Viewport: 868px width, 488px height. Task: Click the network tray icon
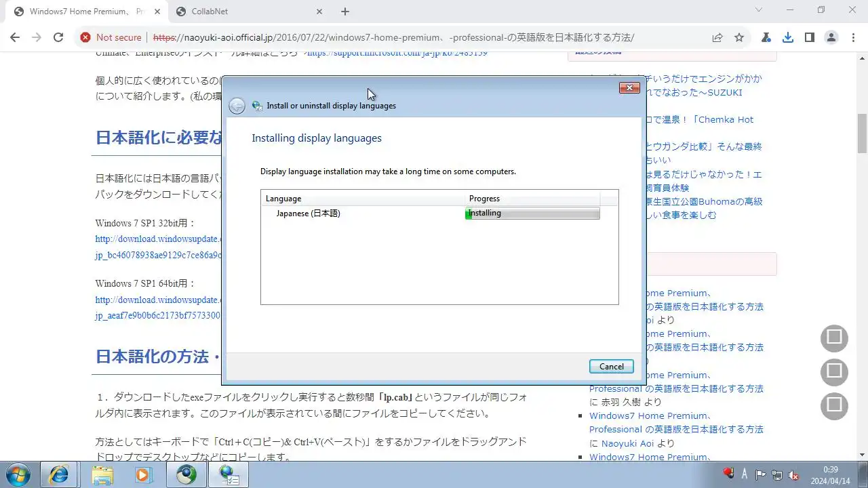[x=776, y=474]
